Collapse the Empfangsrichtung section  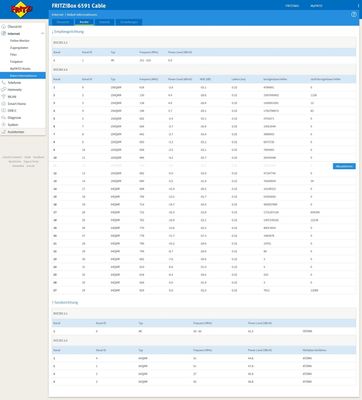68,32
